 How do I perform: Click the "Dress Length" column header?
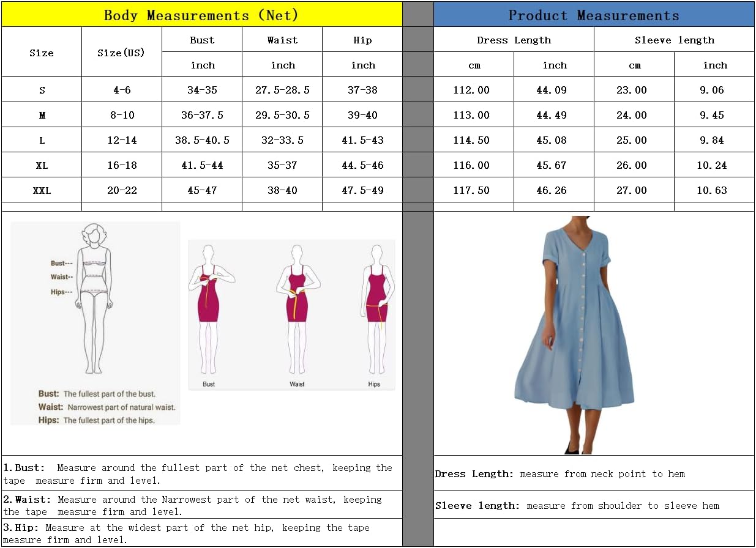coord(514,40)
